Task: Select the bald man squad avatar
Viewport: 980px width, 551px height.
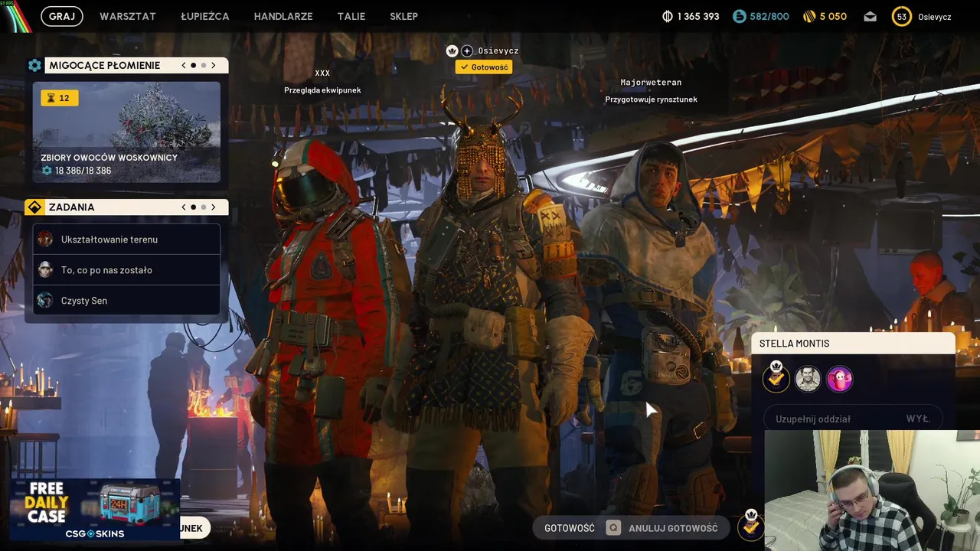Action: tap(808, 379)
